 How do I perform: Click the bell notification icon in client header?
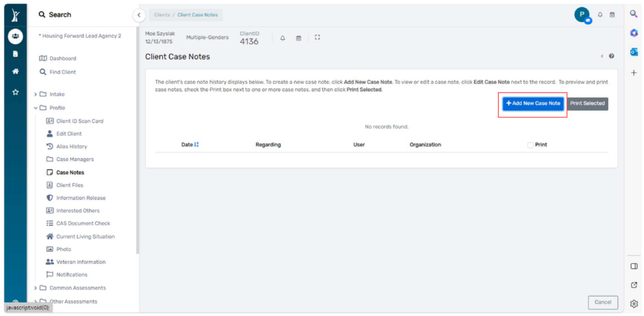point(282,38)
